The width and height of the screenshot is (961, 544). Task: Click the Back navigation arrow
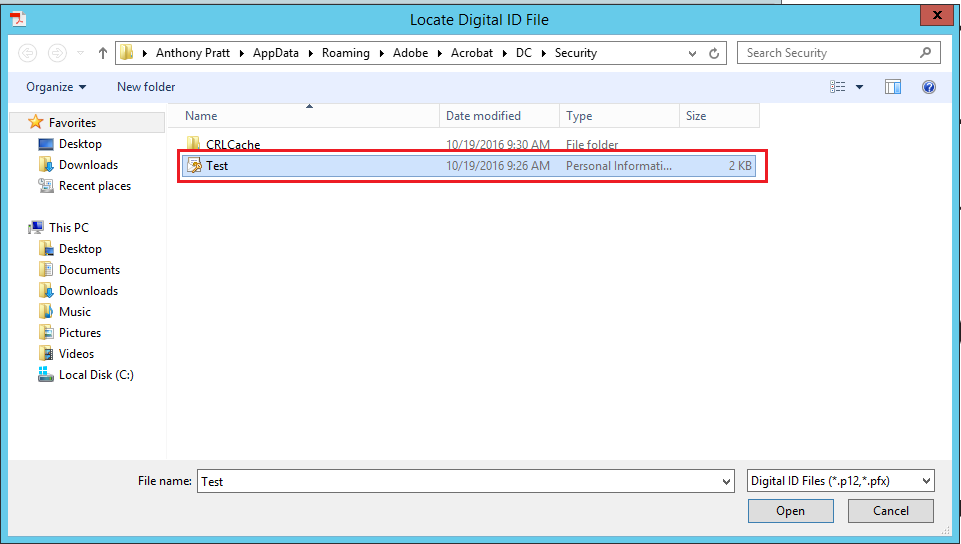click(28, 53)
